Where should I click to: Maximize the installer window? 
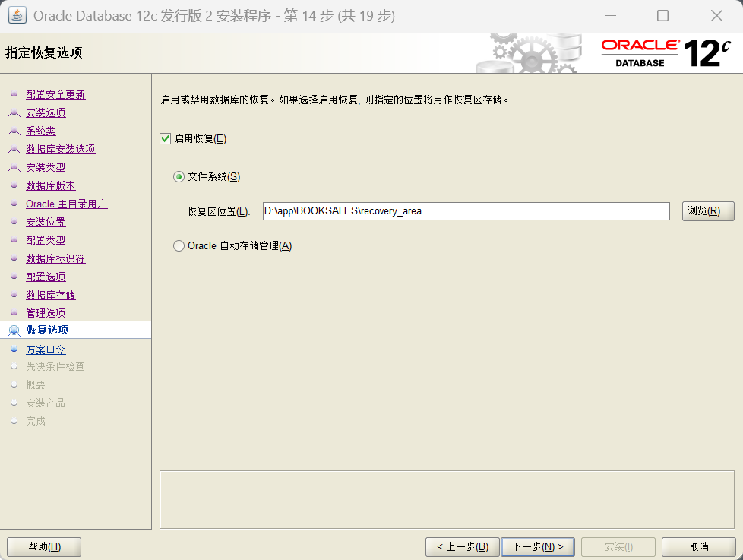click(663, 16)
